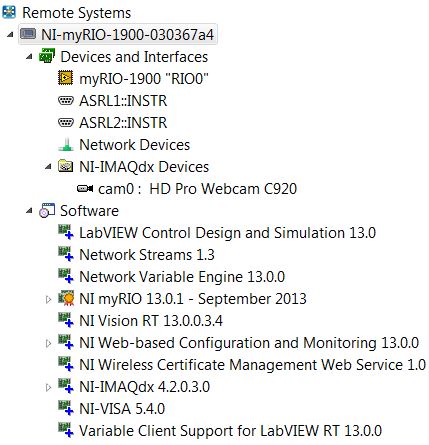Click the ASRL2::INSTR serial port icon
This screenshot has height=445, width=429.
point(66,122)
